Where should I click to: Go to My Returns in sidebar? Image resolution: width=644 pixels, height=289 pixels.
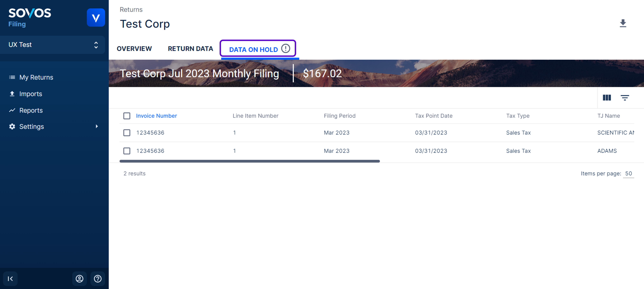(x=36, y=77)
